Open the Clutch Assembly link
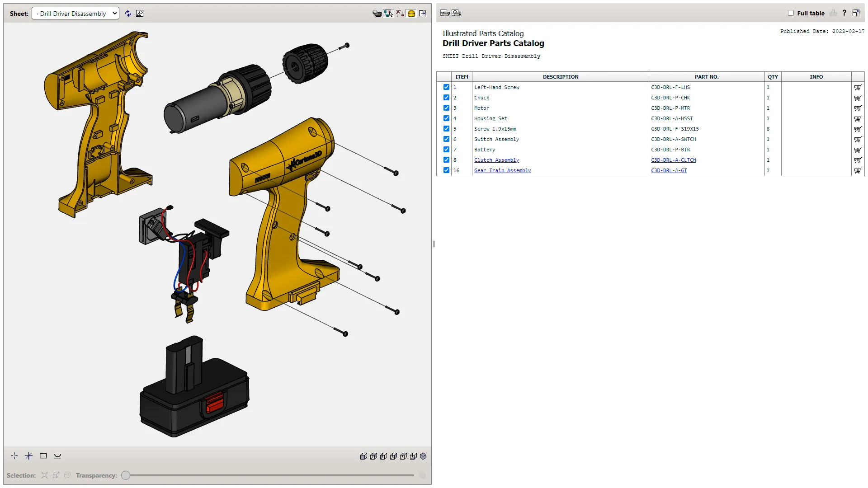The width and height of the screenshot is (868, 488). (x=496, y=160)
